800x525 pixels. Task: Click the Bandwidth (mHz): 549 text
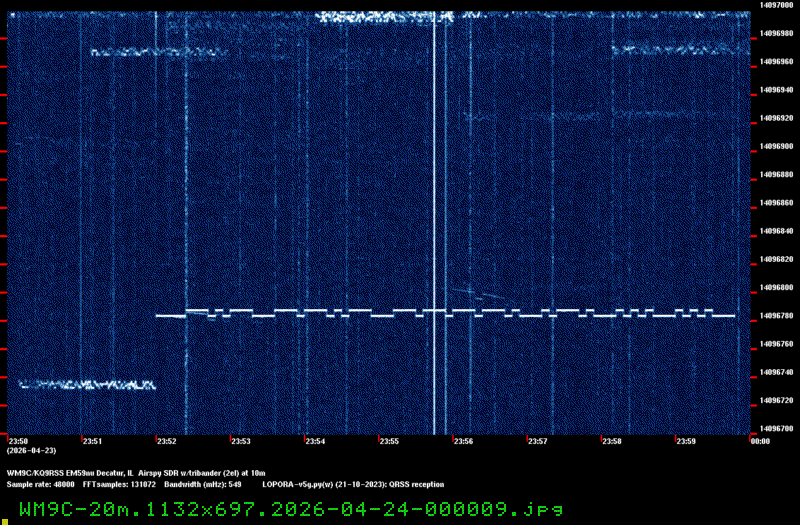[203, 485]
